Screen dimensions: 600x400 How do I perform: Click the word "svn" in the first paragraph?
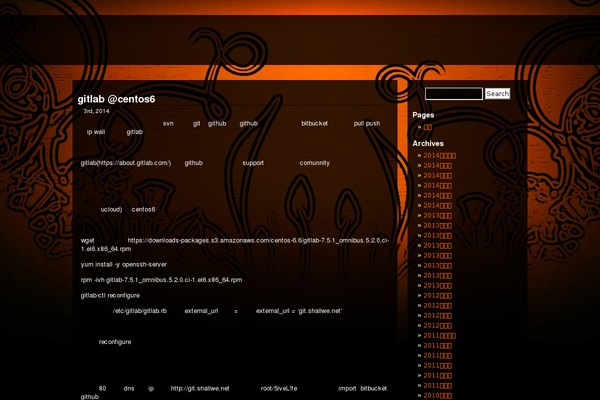pos(168,123)
